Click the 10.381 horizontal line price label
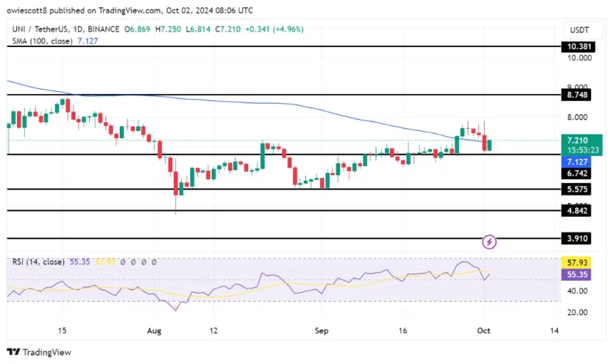613x364 pixels. pyautogui.click(x=578, y=46)
